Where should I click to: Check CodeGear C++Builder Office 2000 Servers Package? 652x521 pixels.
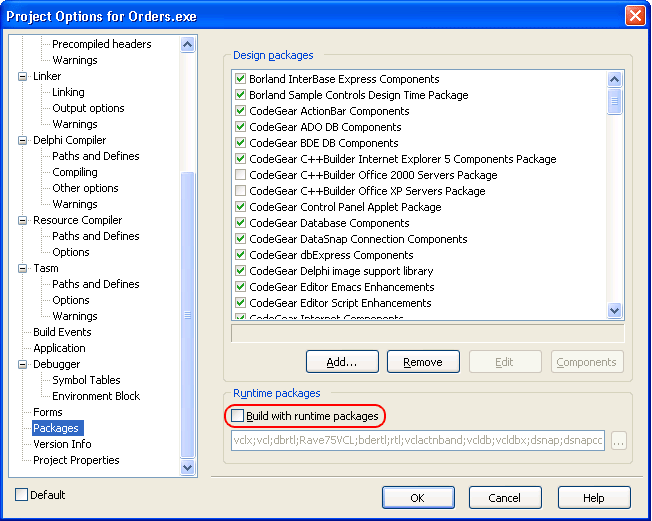tap(240, 175)
